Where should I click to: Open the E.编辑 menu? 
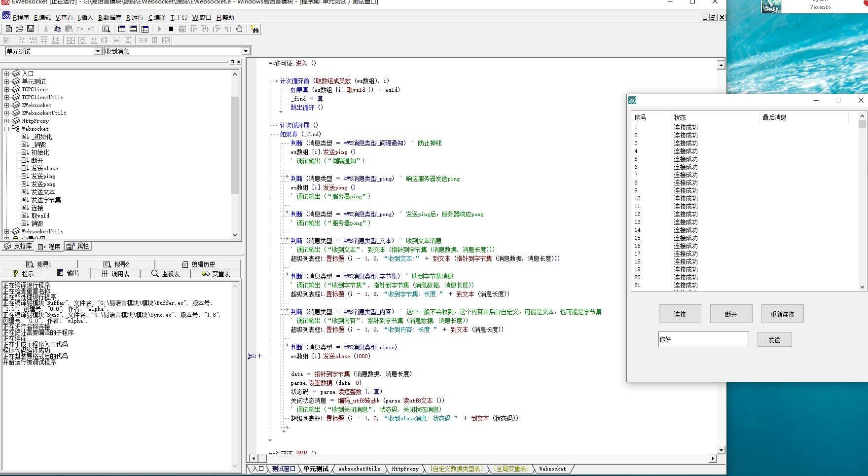coord(42,17)
